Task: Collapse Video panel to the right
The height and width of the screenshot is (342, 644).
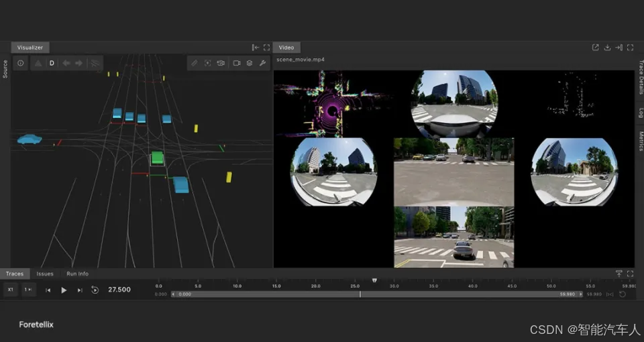Action: tap(619, 48)
